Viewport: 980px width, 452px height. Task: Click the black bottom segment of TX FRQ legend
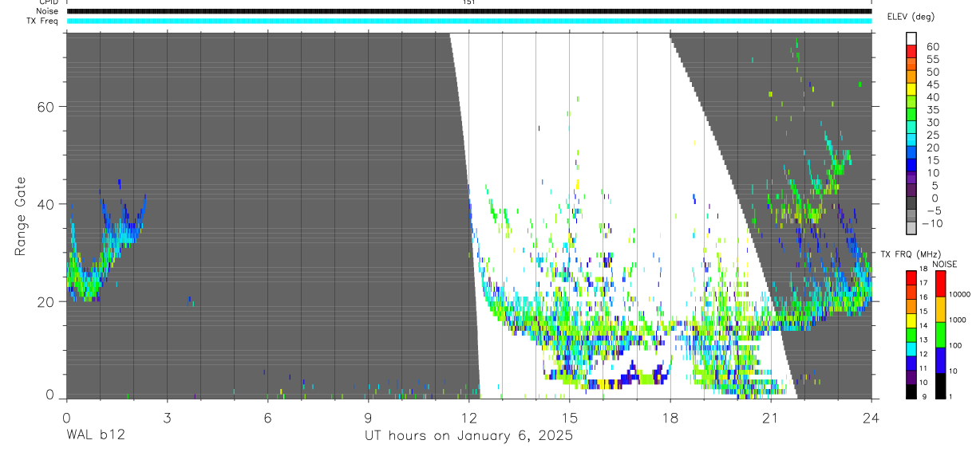911,392
